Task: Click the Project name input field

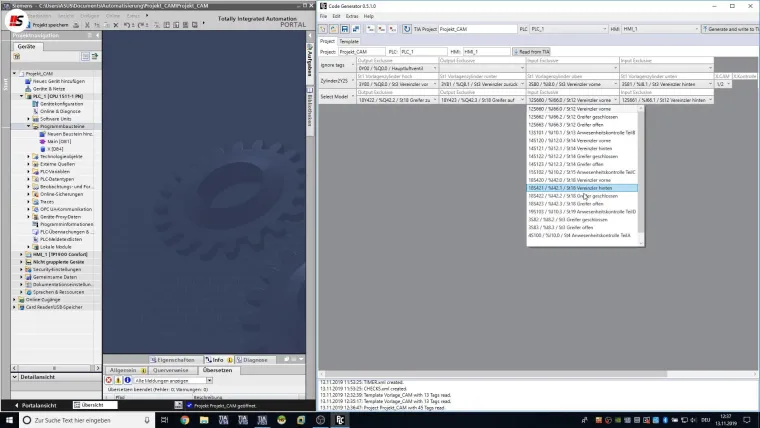Action: point(361,51)
